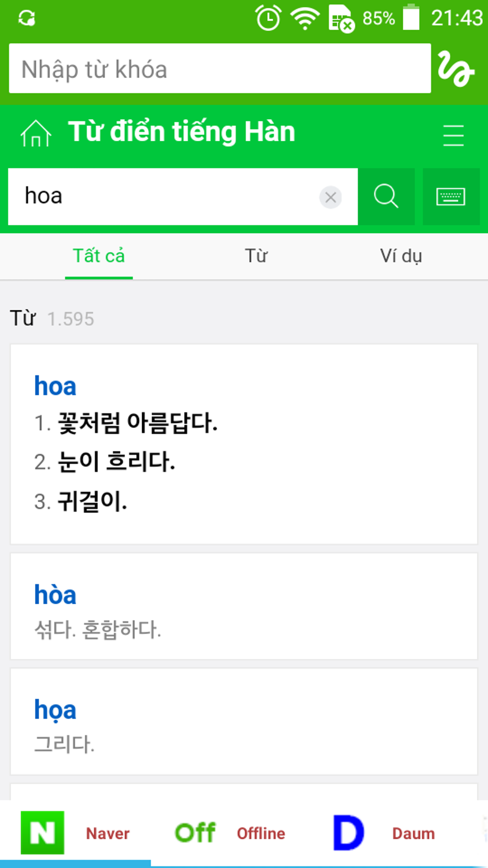Open the 'họa' word entry link
The height and width of the screenshot is (868, 488).
[55, 710]
